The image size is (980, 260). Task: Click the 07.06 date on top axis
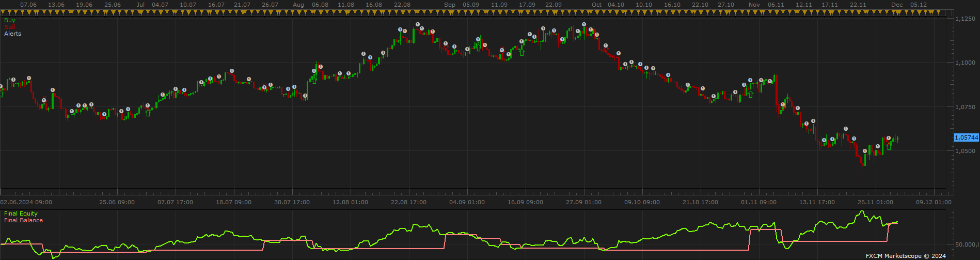tap(28, 5)
